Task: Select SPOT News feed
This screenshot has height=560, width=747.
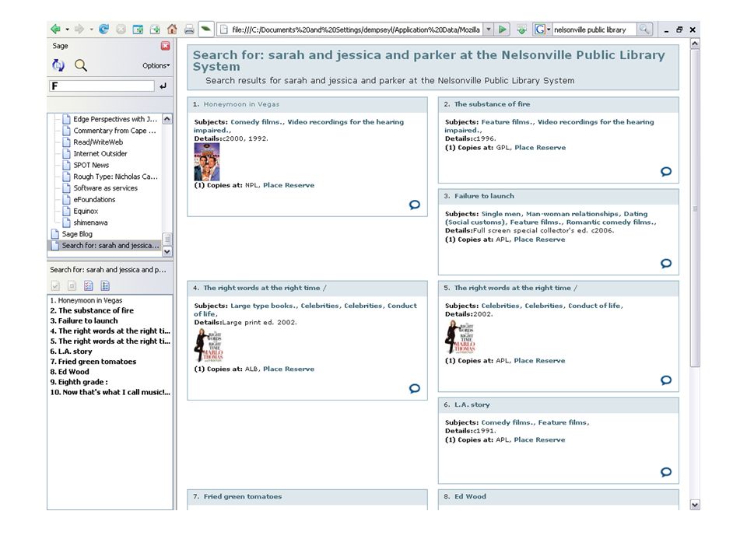Action: (x=91, y=165)
